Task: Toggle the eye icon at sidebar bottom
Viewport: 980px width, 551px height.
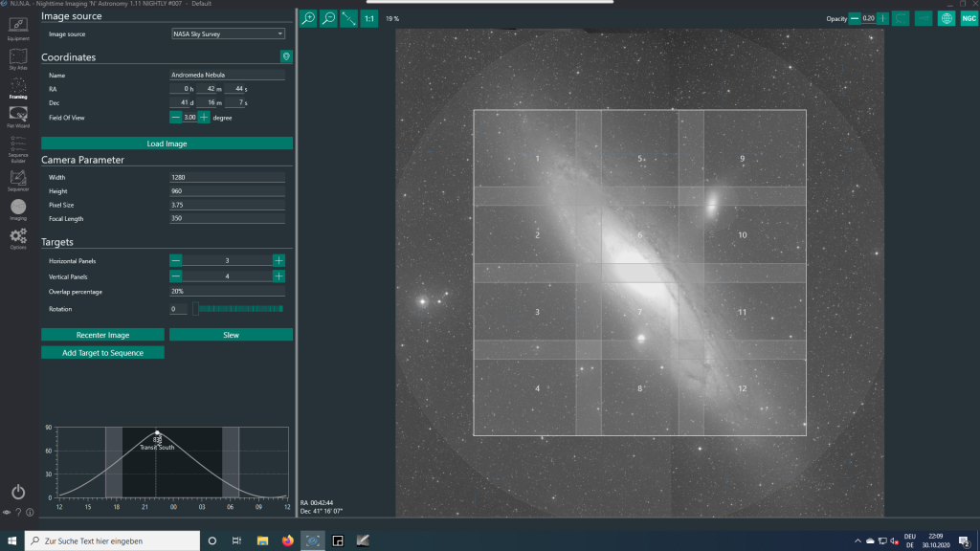Action: tap(7, 512)
